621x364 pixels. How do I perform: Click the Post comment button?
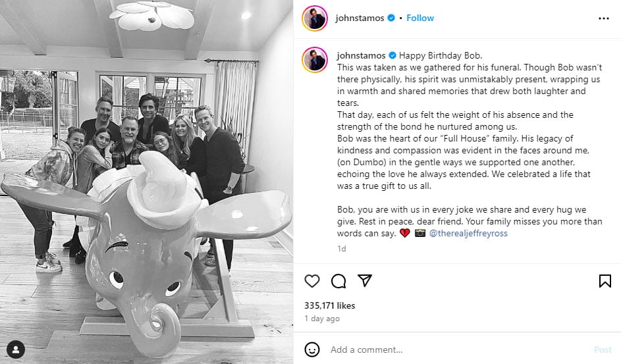coord(603,350)
